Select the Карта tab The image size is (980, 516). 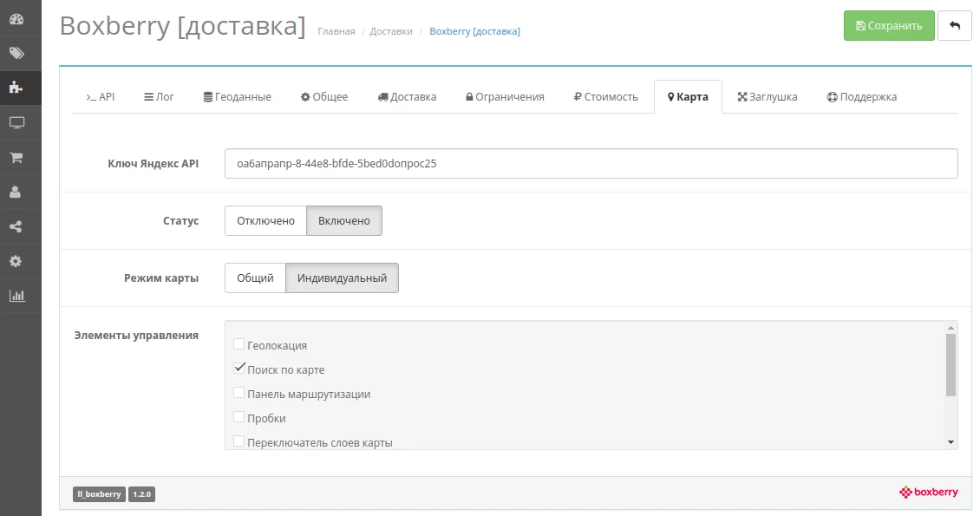pyautogui.click(x=688, y=97)
